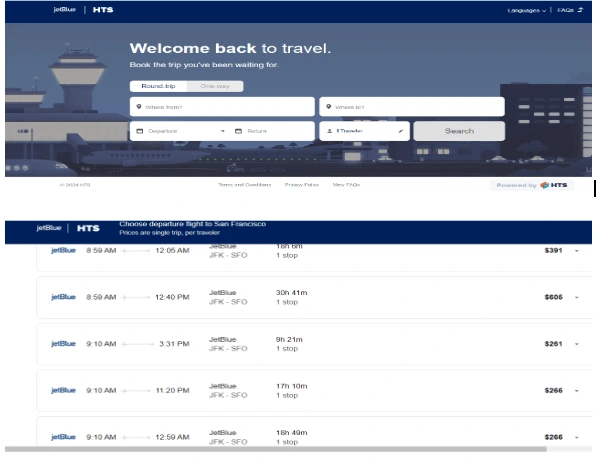Click the Where to? input field

click(412, 107)
